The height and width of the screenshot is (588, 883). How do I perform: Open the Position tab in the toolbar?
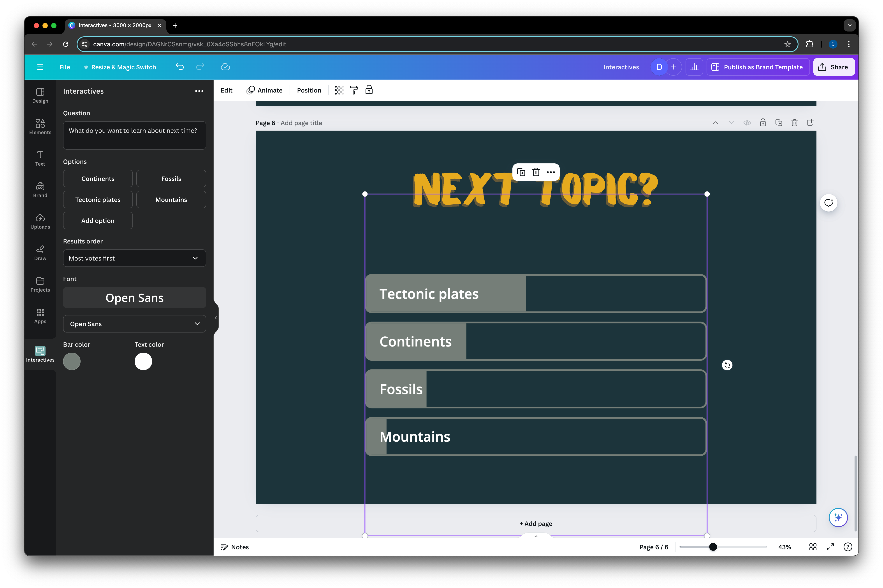[x=309, y=90]
